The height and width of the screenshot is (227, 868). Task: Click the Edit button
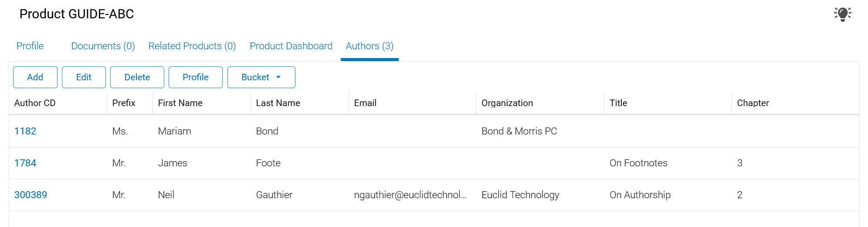[x=84, y=77]
